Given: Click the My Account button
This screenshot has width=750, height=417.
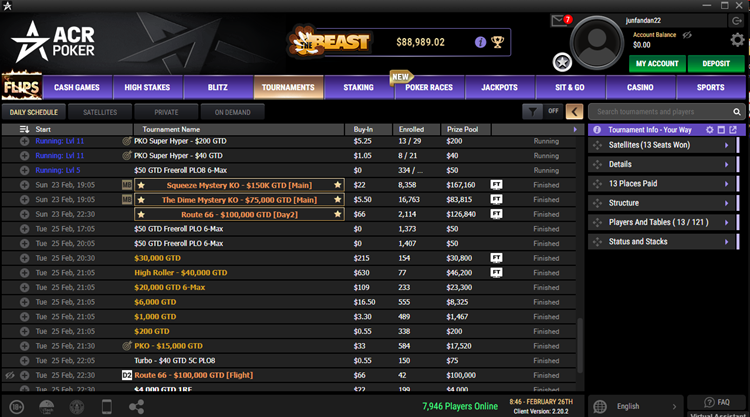Looking at the screenshot, I should tap(657, 64).
